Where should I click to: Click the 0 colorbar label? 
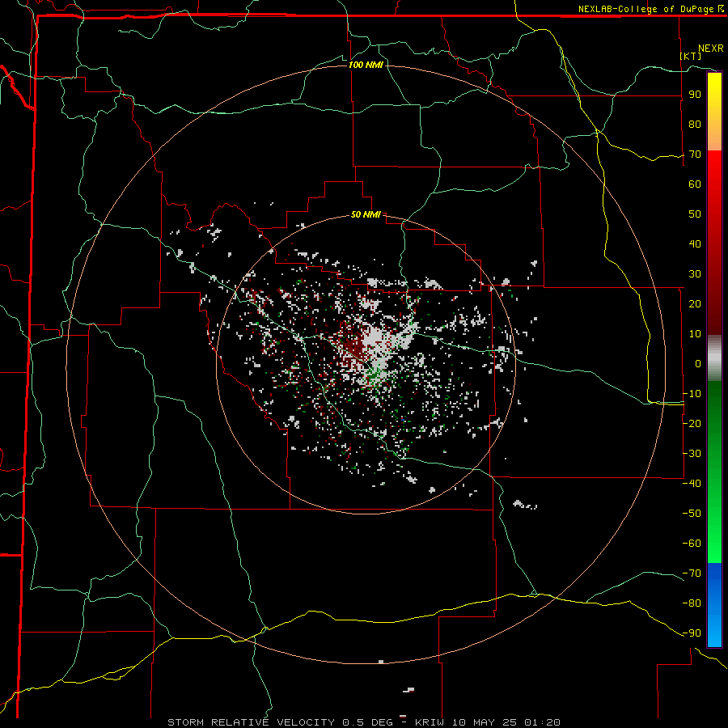[698, 363]
